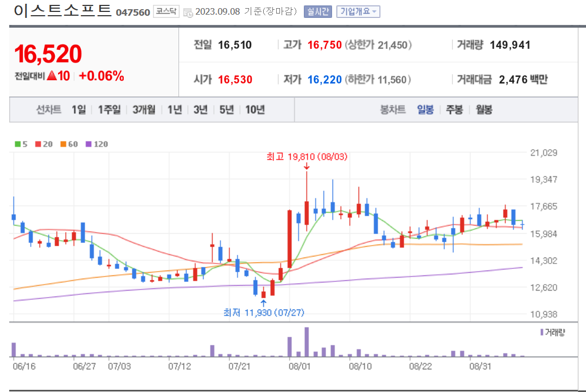Open the 기업개요 dropdown

pos(358,11)
